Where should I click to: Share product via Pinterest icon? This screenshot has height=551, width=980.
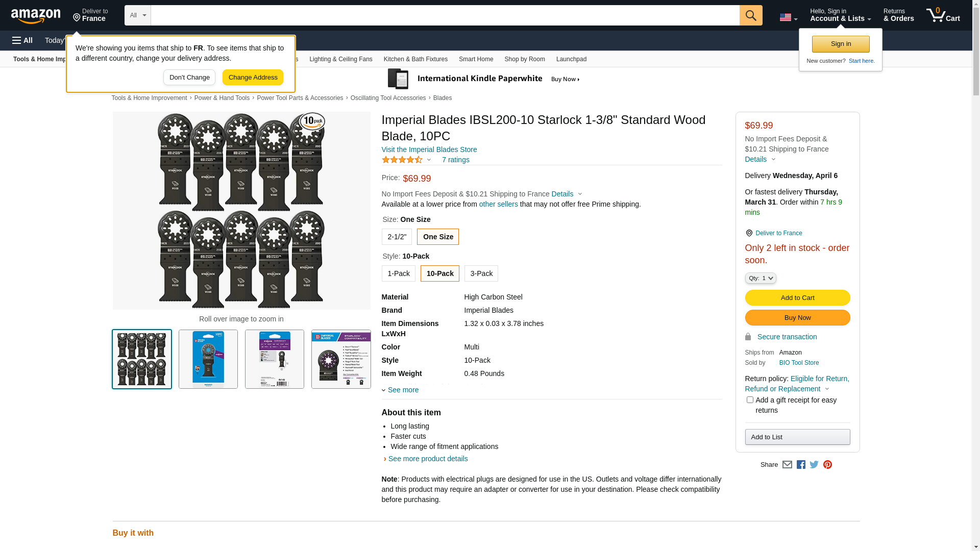point(827,465)
